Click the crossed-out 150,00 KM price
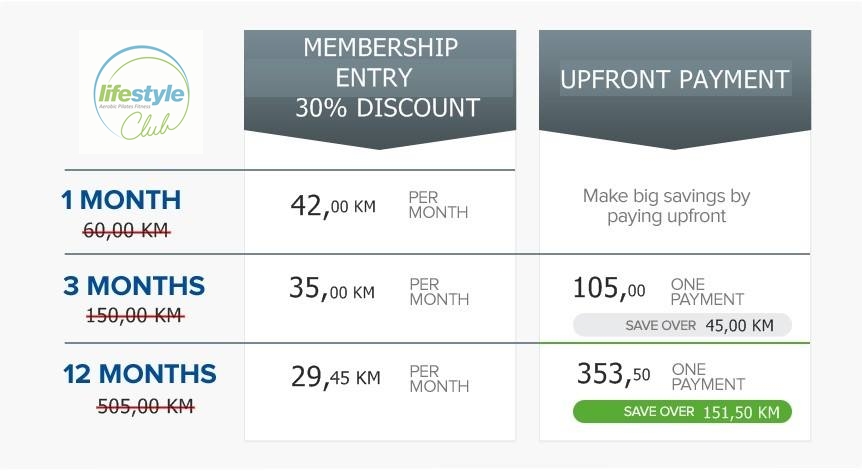The width and height of the screenshot is (862, 471). point(135,315)
